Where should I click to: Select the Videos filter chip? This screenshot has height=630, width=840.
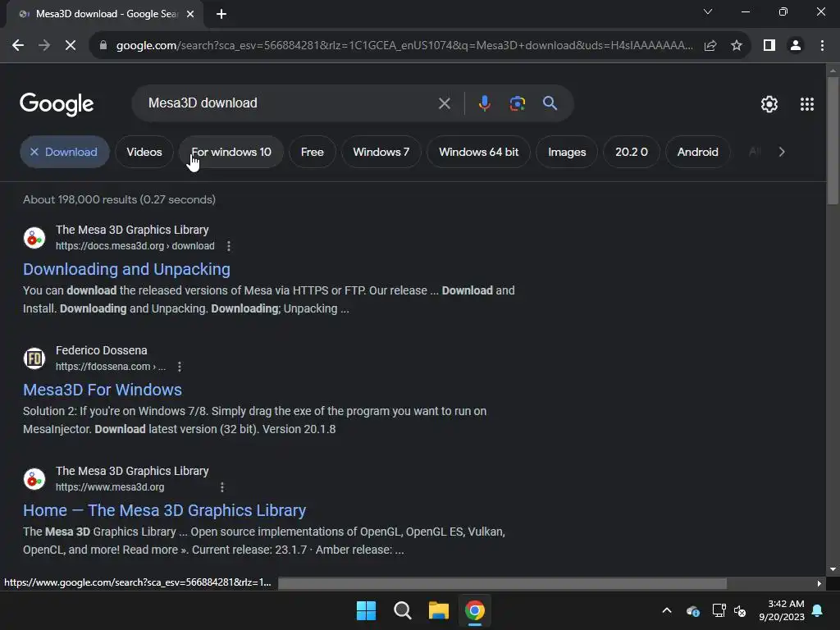[x=144, y=152]
